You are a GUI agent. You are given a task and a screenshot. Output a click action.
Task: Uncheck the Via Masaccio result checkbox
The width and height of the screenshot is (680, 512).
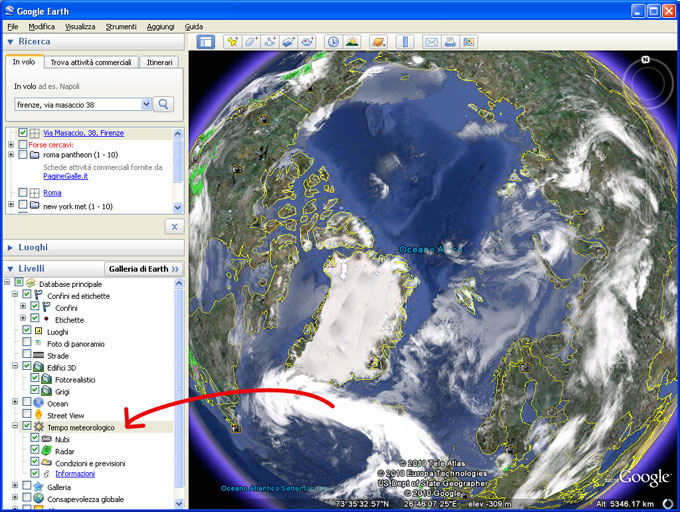pos(23,133)
